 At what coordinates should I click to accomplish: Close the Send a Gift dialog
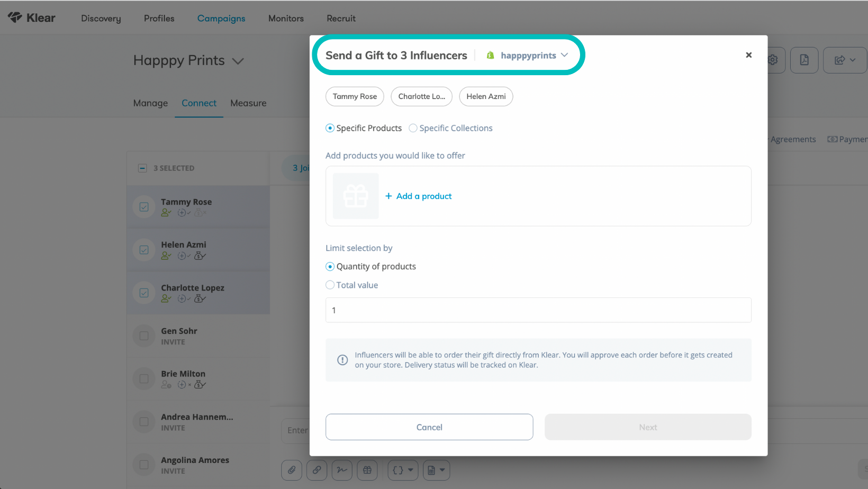pos(748,55)
